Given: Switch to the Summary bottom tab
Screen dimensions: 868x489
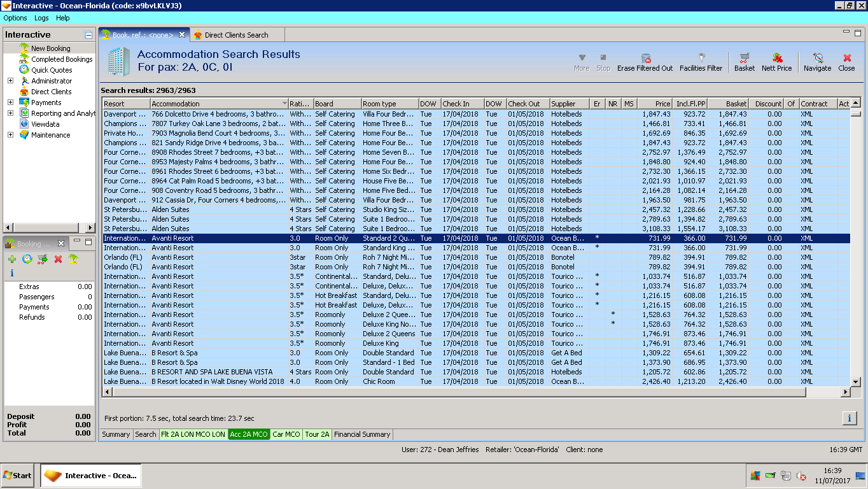Looking at the screenshot, I should click(116, 434).
